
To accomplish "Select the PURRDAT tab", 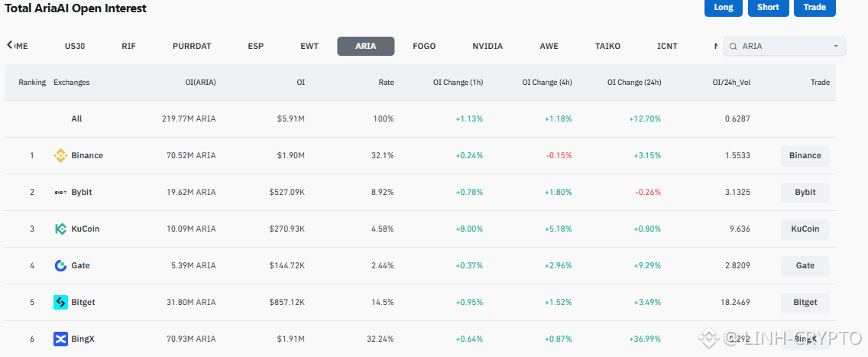I will click(192, 46).
